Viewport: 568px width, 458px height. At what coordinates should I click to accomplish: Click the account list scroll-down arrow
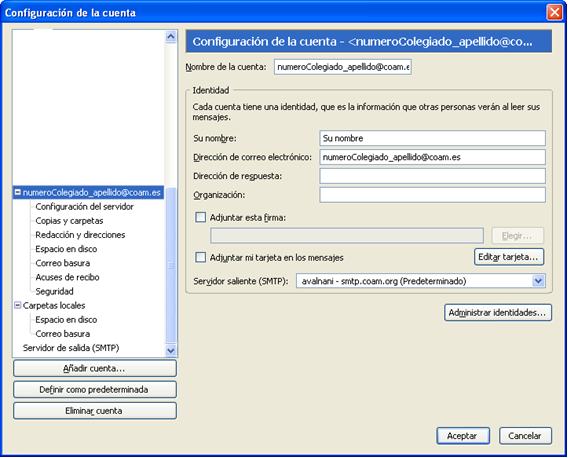[x=171, y=350]
